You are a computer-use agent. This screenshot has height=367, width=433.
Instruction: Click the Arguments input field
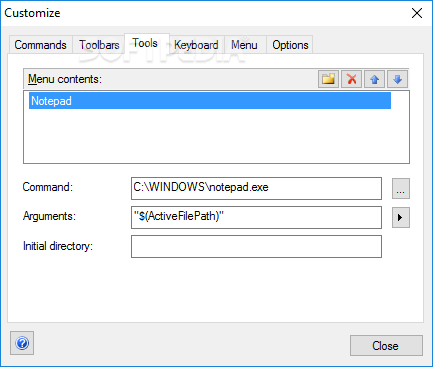click(x=256, y=217)
